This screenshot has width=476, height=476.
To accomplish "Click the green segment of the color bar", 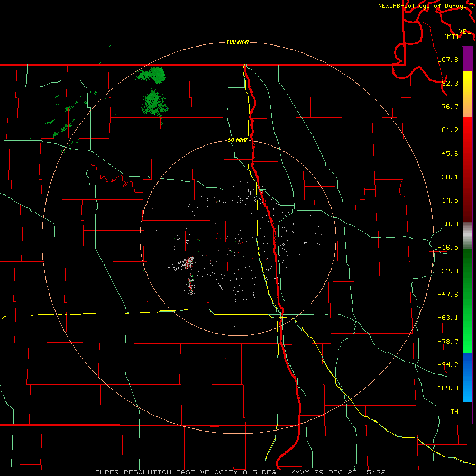I will [467, 300].
